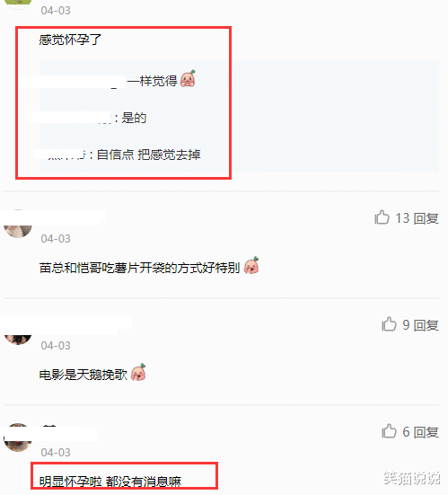Click emoji after 天鹅挽歌 comment
Image resolution: width=448 pixels, height=495 pixels.
(138, 372)
